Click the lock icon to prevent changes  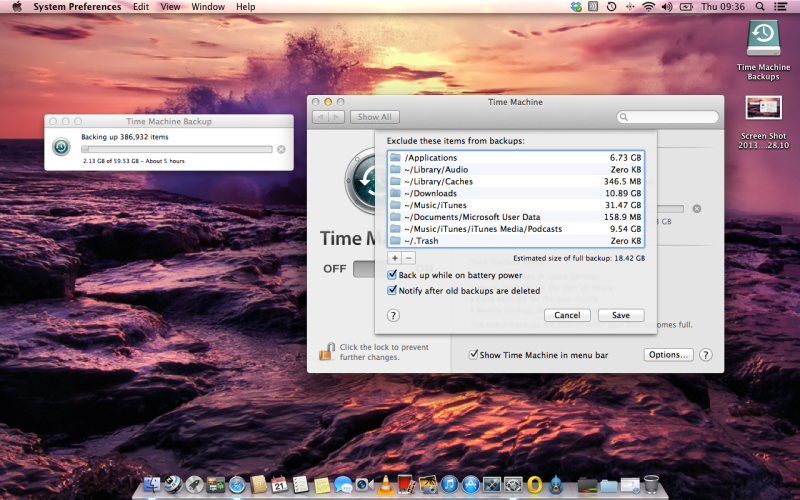(x=327, y=351)
